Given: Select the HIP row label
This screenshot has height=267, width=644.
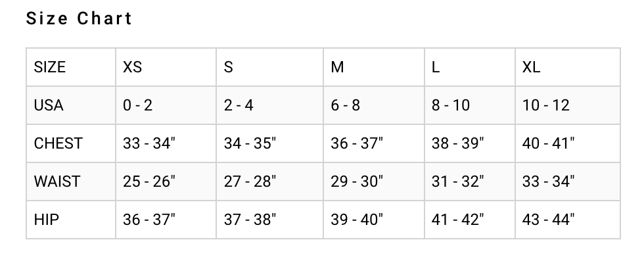Looking at the screenshot, I should click(46, 220).
